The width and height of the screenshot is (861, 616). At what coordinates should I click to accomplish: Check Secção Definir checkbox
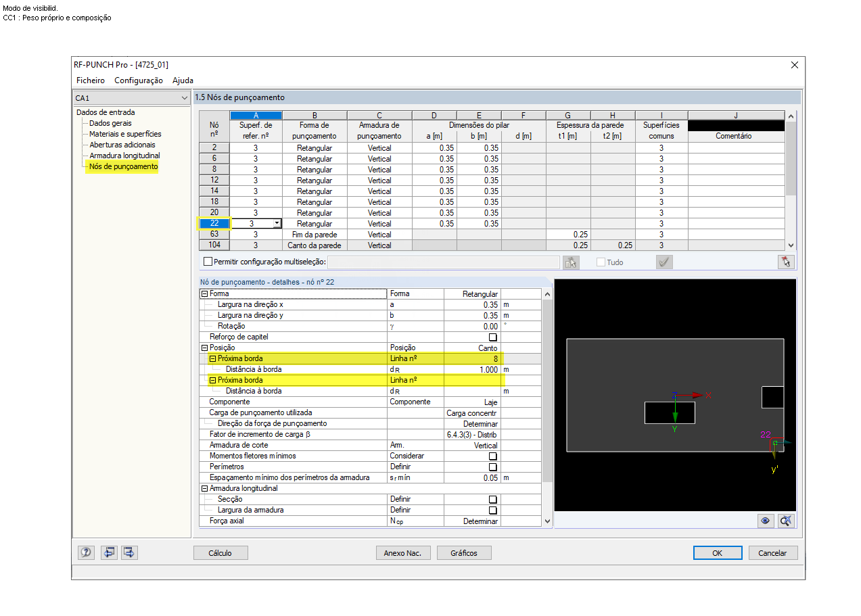point(493,500)
